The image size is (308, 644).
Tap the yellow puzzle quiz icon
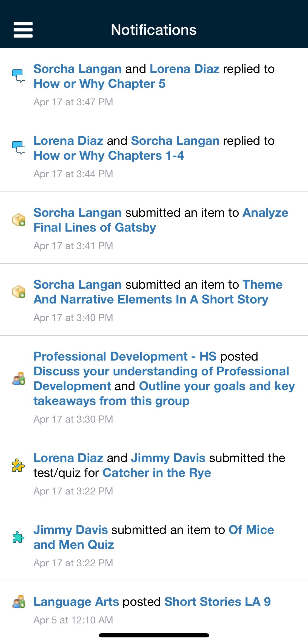click(x=18, y=465)
